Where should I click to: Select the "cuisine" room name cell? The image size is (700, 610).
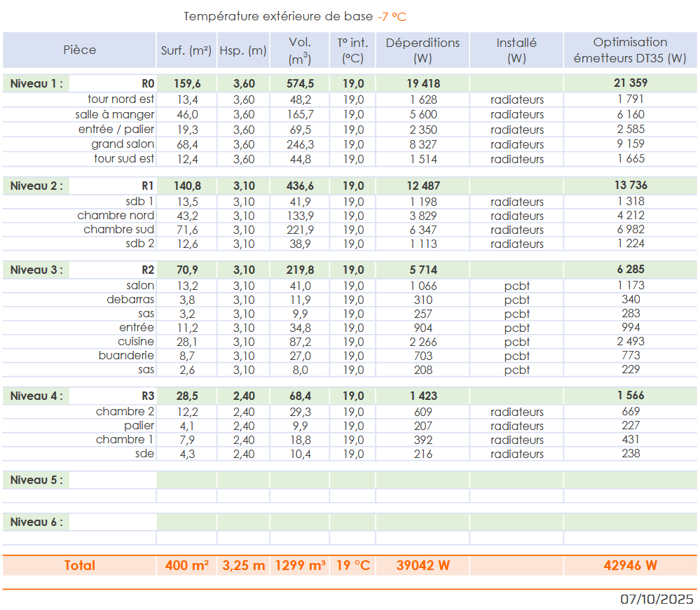(x=136, y=342)
